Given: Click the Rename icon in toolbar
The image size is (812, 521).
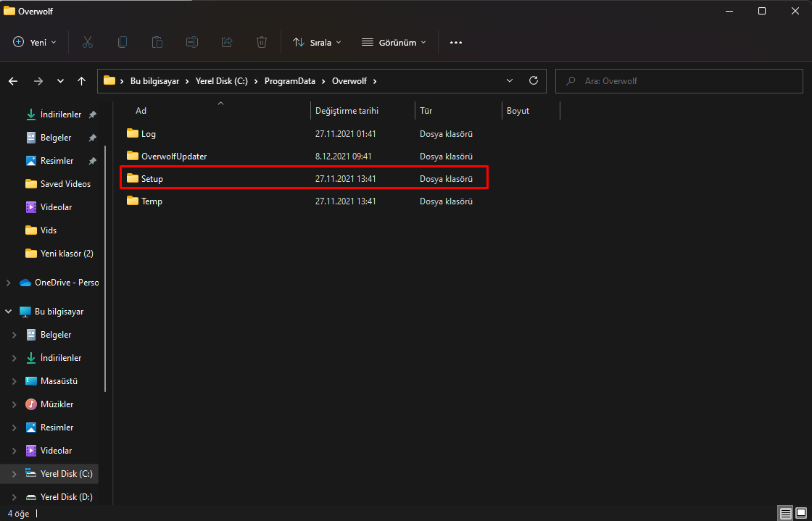Looking at the screenshot, I should (x=192, y=43).
